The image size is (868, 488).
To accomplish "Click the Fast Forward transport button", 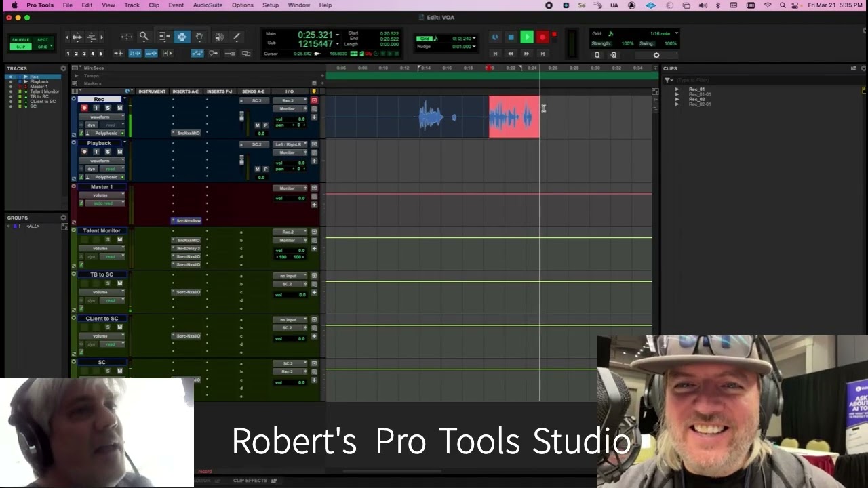I will pyautogui.click(x=526, y=54).
